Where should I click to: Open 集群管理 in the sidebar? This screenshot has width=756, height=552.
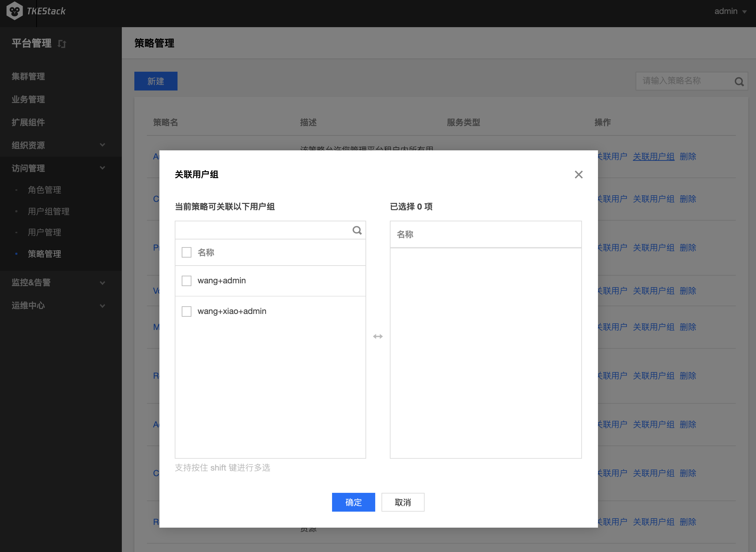(x=28, y=77)
